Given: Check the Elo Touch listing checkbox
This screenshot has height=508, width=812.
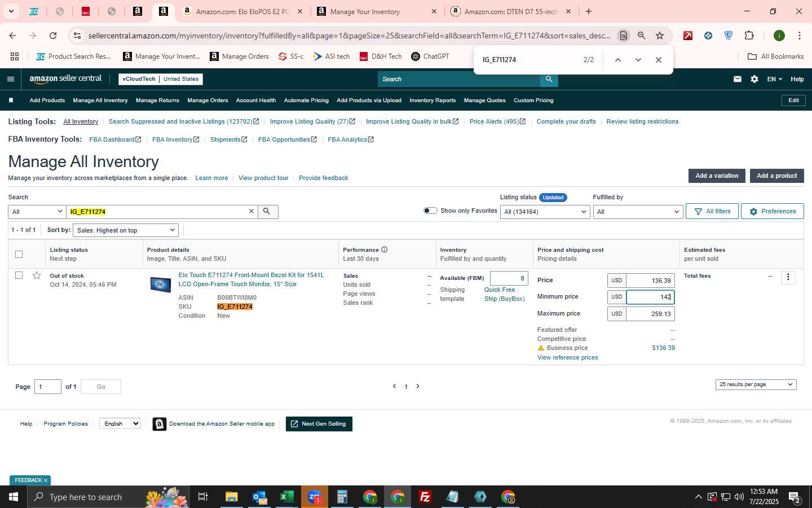Looking at the screenshot, I should [19, 275].
